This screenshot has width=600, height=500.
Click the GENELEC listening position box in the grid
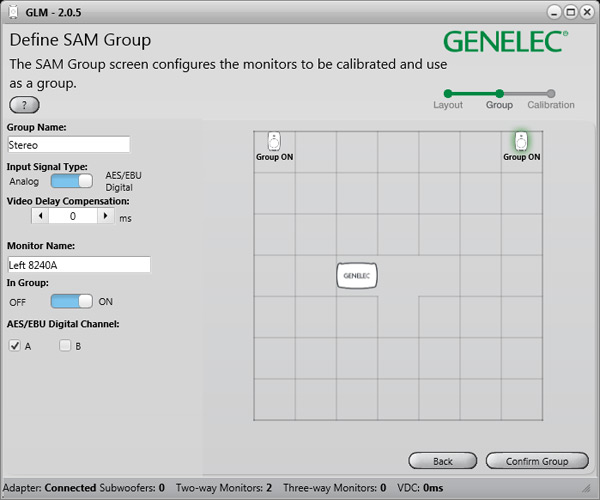click(357, 275)
